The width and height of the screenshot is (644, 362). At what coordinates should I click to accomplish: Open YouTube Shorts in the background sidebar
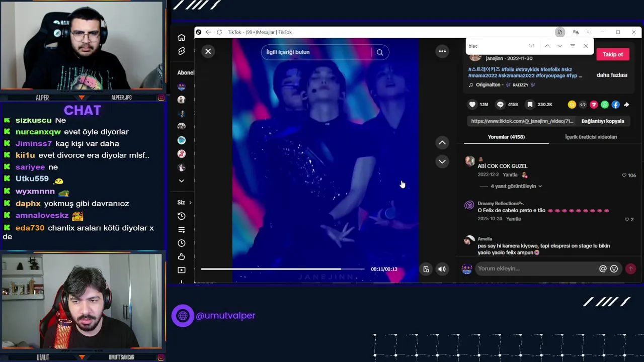click(x=182, y=51)
